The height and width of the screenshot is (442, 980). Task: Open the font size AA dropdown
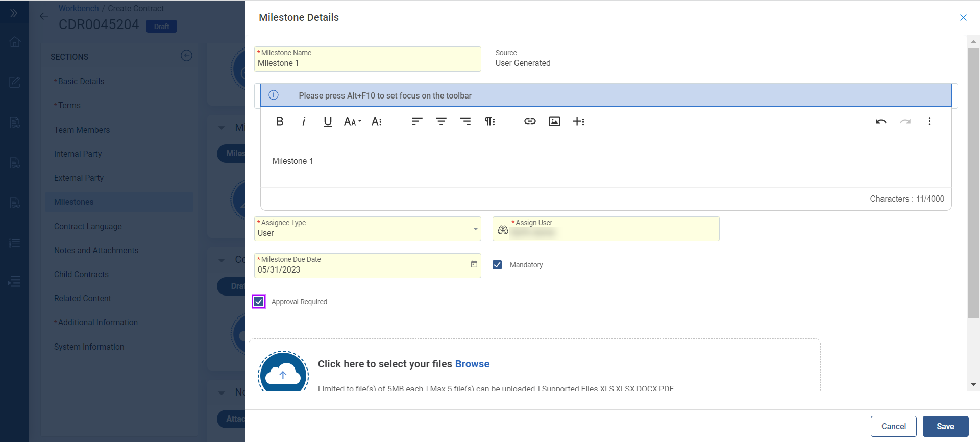[352, 121]
